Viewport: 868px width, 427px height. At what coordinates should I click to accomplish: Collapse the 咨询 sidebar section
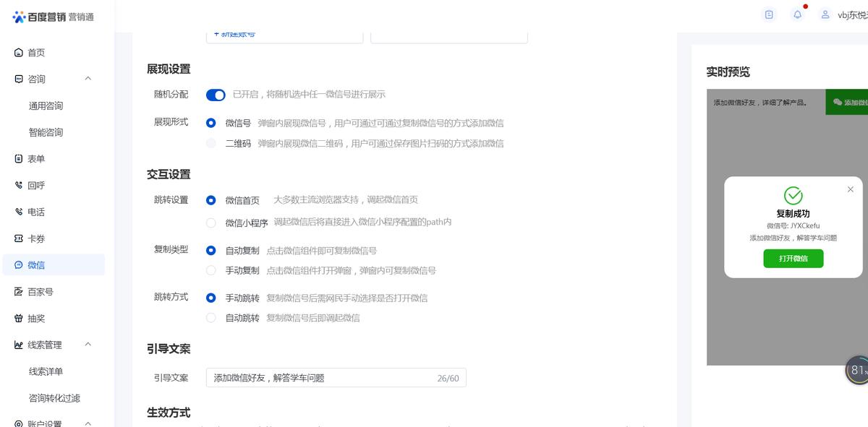coord(88,79)
